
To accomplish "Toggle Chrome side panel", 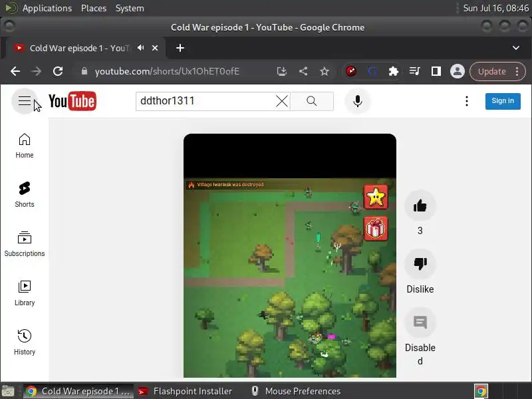I will point(436,71).
